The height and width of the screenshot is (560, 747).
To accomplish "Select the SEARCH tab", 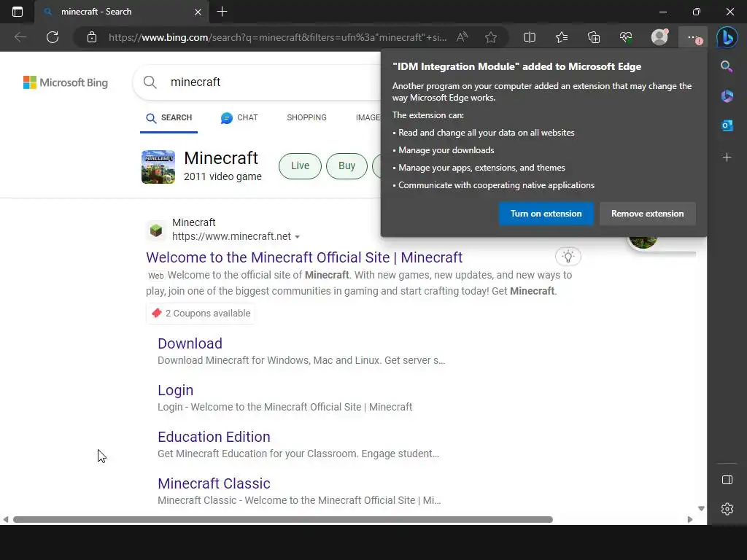I will [x=169, y=117].
